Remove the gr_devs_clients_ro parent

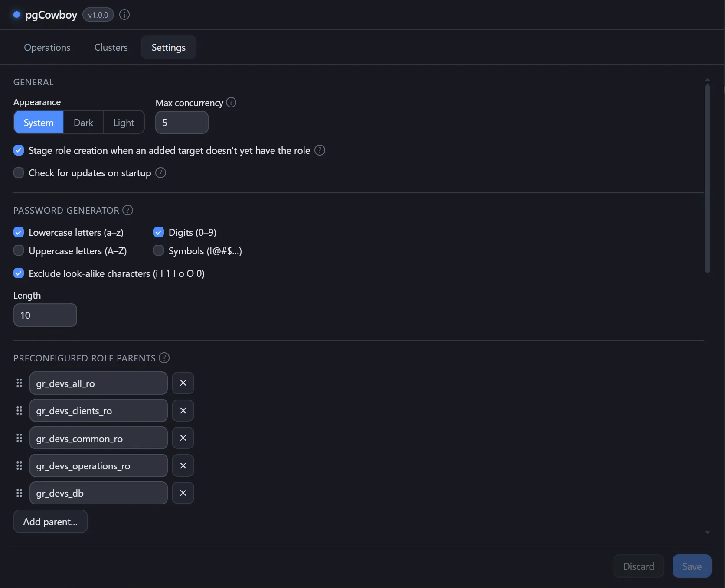183,410
